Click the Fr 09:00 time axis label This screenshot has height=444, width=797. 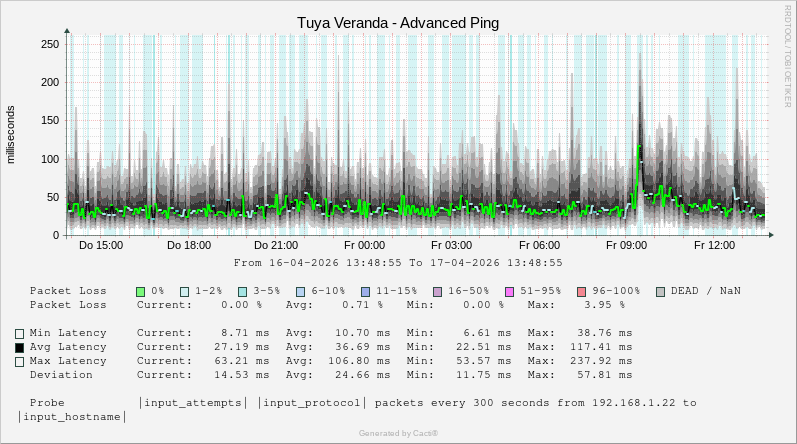[x=626, y=245]
